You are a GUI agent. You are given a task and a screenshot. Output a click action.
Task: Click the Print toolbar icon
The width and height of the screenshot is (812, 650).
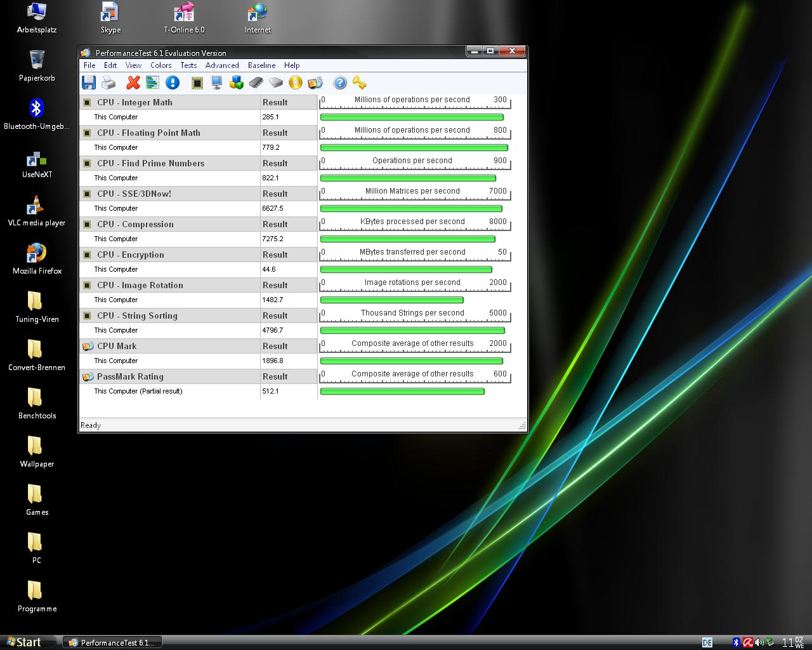(108, 83)
